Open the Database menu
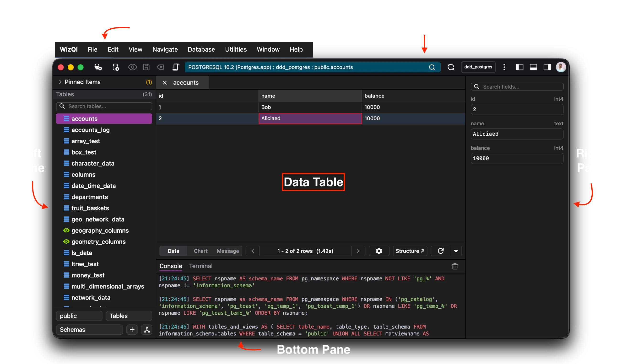The width and height of the screenshot is (627, 364). tap(201, 49)
